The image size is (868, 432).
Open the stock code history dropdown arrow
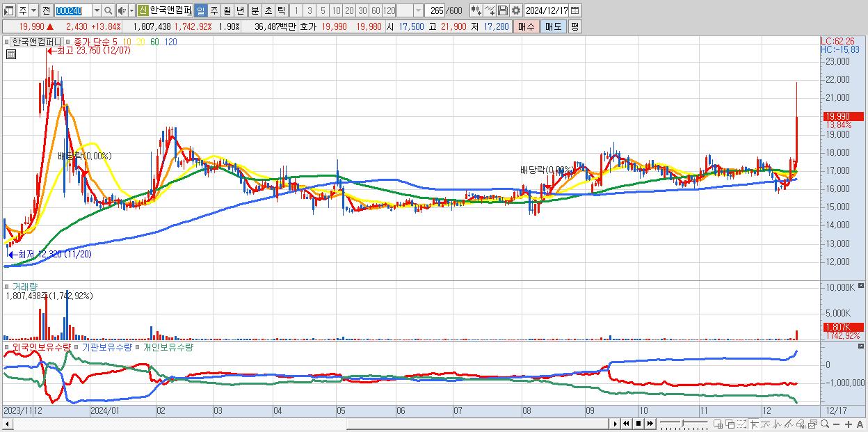coord(97,10)
